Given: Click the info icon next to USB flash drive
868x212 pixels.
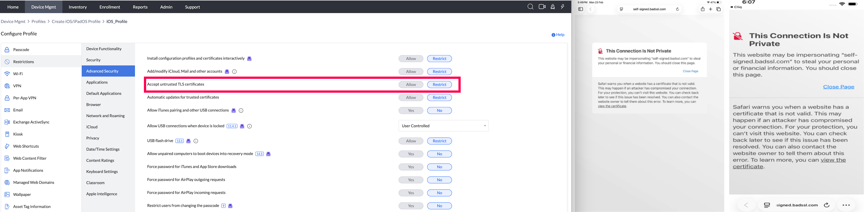Looking at the screenshot, I should [196, 141].
